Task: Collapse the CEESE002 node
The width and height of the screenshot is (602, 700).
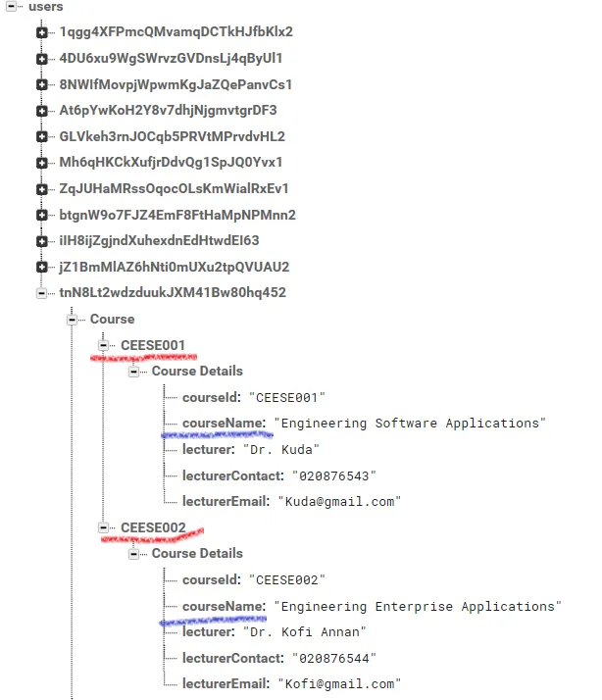Action: 103,527
